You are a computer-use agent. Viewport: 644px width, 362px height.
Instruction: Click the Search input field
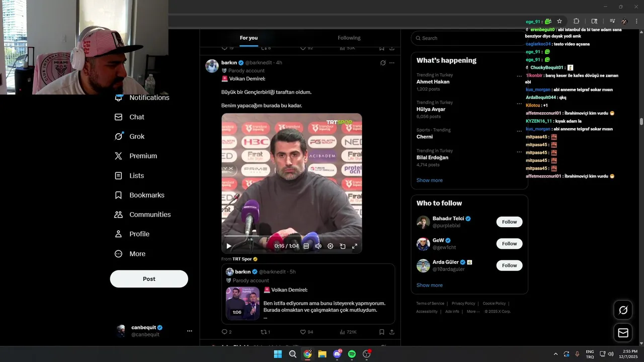pos(469,38)
